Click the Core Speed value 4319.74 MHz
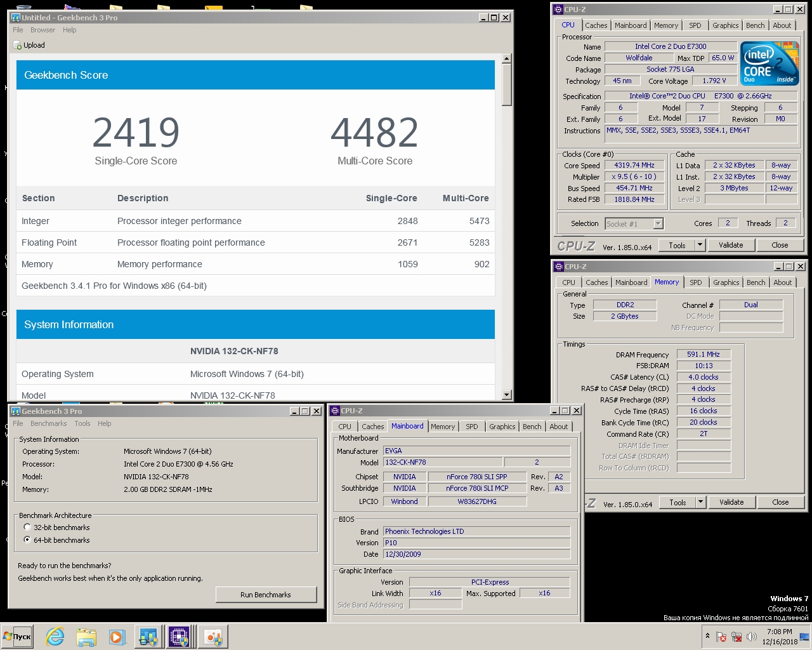The height and width of the screenshot is (650, 812). pyautogui.click(x=634, y=165)
